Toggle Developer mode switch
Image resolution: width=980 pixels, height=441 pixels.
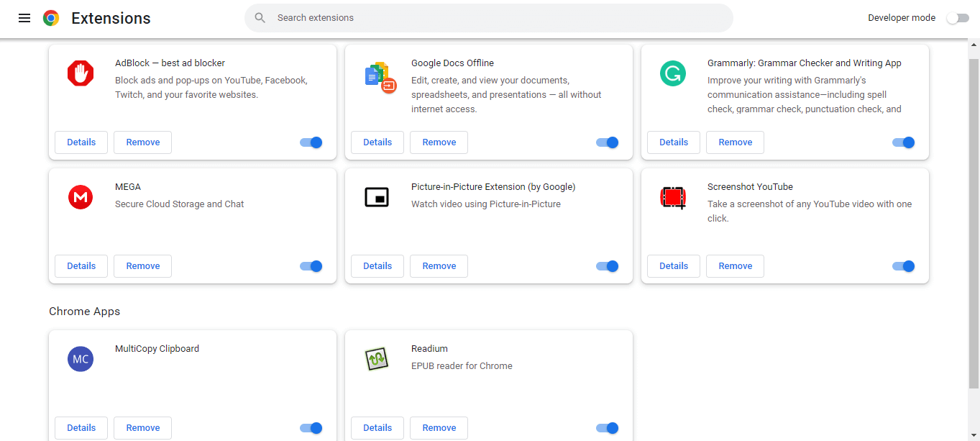(x=958, y=18)
